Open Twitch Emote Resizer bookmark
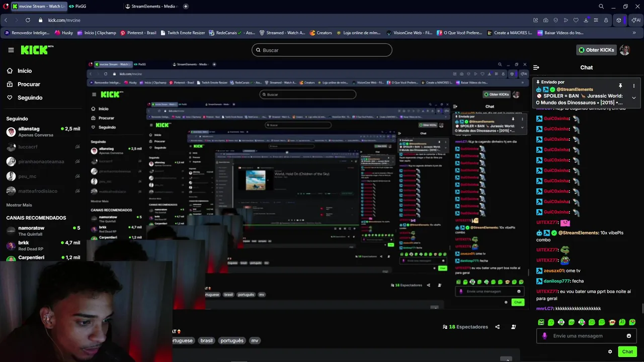The width and height of the screenshot is (644, 362). tap(183, 33)
